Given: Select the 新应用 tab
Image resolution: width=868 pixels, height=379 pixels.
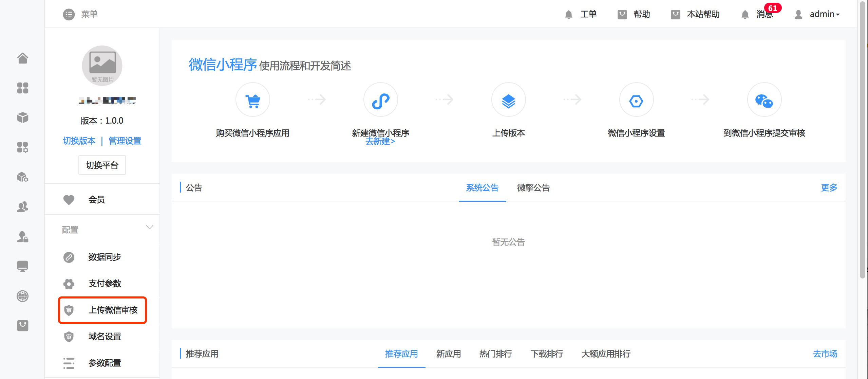Looking at the screenshot, I should (x=449, y=354).
